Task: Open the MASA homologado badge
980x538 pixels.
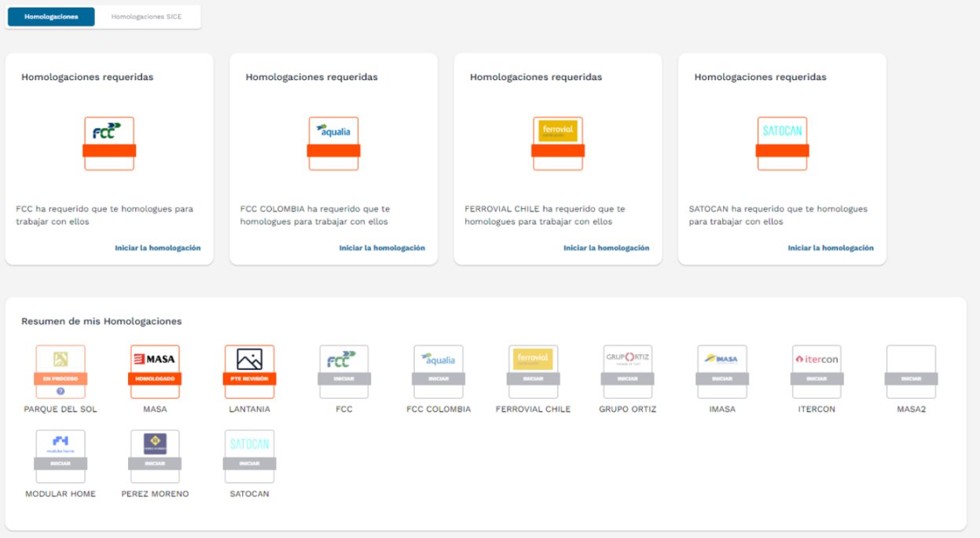Action: pos(155,371)
